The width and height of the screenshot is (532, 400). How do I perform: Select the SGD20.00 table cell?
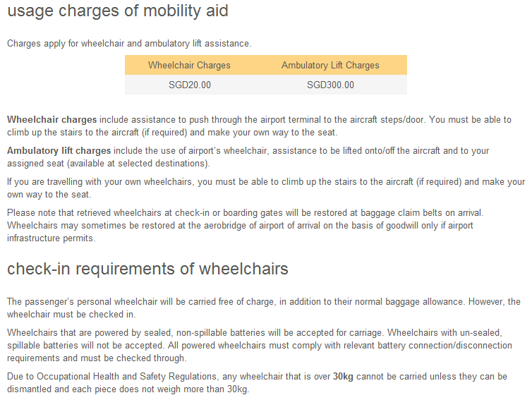[x=189, y=85]
